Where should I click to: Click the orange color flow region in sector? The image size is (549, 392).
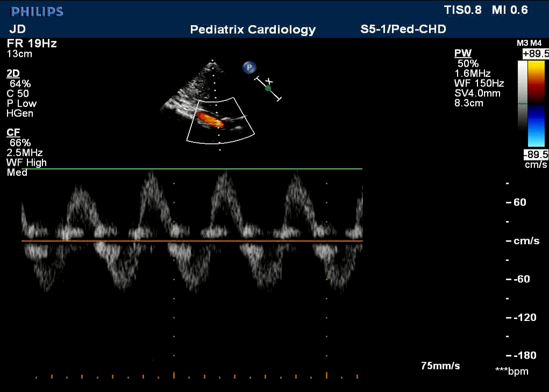coord(209,119)
